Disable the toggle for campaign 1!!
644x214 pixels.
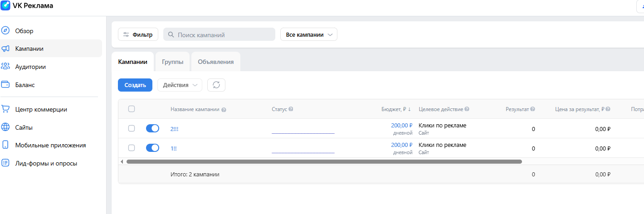point(152,148)
